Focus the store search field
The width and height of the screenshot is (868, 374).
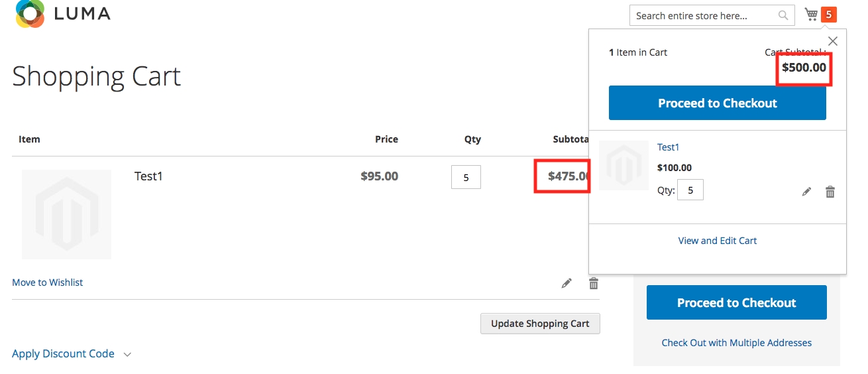(702, 15)
